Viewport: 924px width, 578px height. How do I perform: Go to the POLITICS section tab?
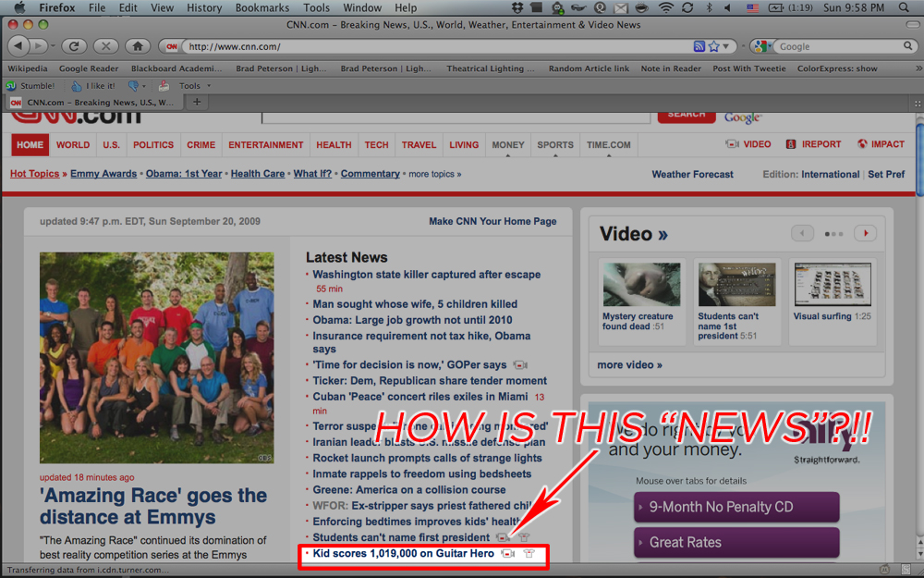(153, 144)
